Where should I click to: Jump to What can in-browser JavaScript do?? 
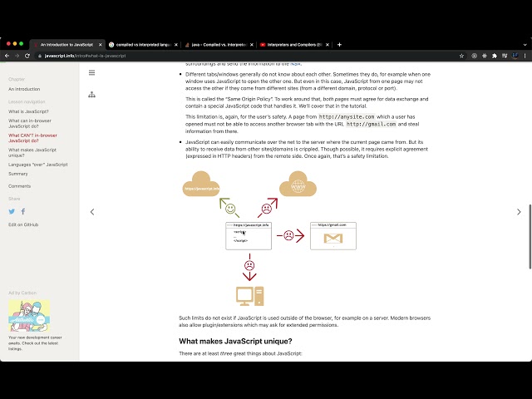30,123
